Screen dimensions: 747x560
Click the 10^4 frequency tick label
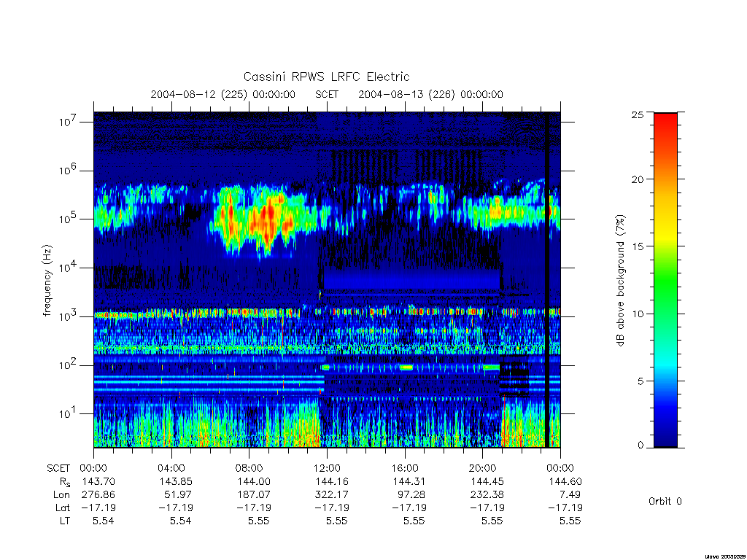click(x=68, y=267)
